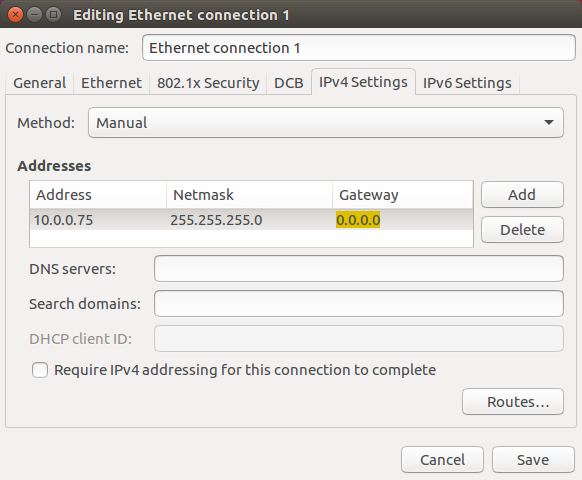Switch to IPv6 Settings tab
This screenshot has height=480, width=582.
(x=467, y=82)
